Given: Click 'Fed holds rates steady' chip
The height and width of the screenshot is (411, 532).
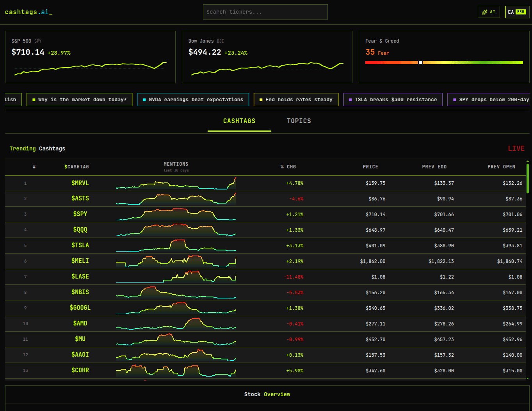Looking at the screenshot, I should point(296,100).
